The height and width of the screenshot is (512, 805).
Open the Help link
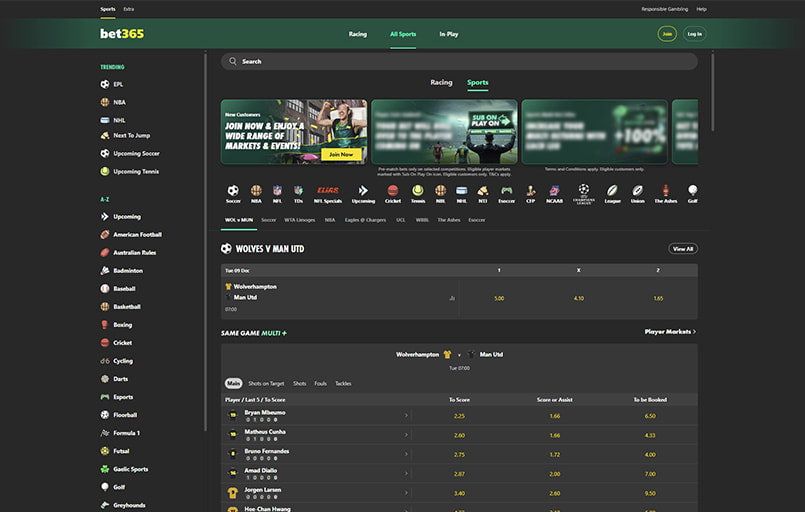701,9
